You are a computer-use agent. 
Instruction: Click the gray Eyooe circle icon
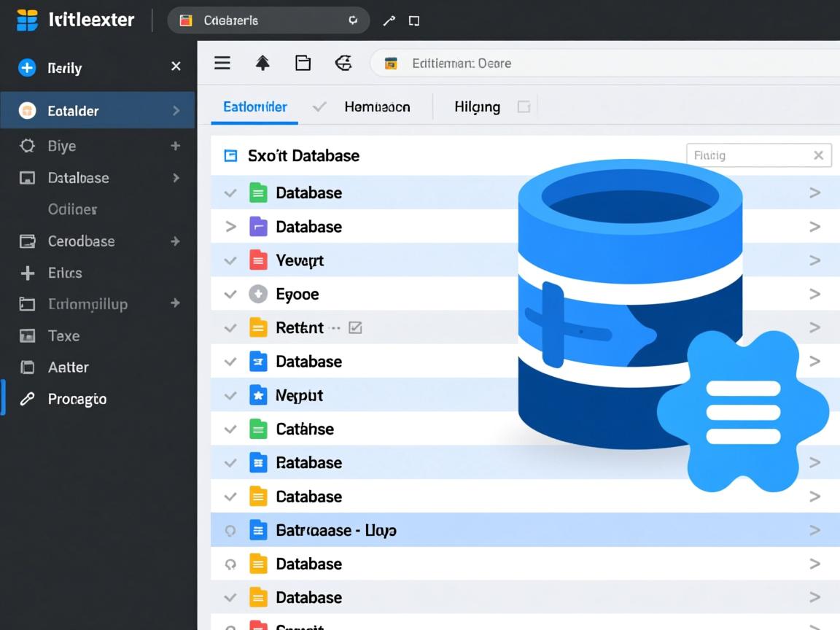click(x=258, y=294)
